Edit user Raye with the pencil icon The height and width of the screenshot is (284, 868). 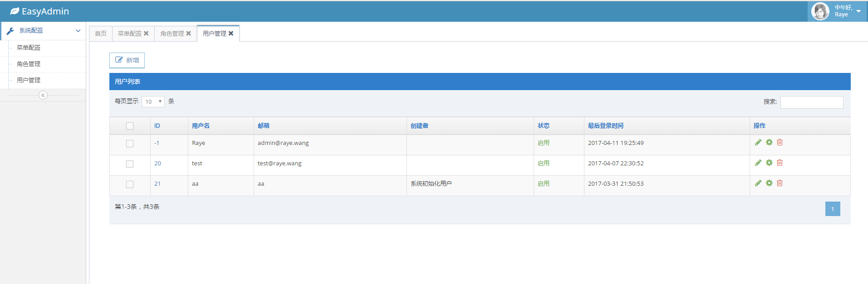point(758,142)
